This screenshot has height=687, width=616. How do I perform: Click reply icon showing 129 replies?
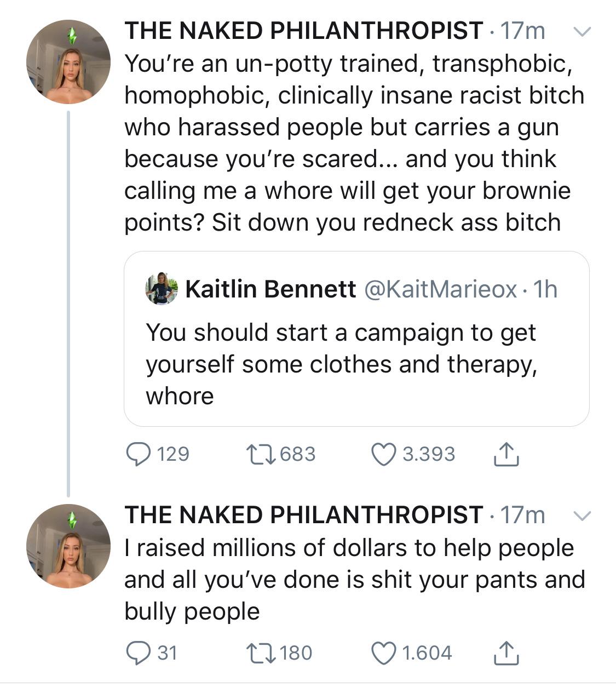click(137, 454)
